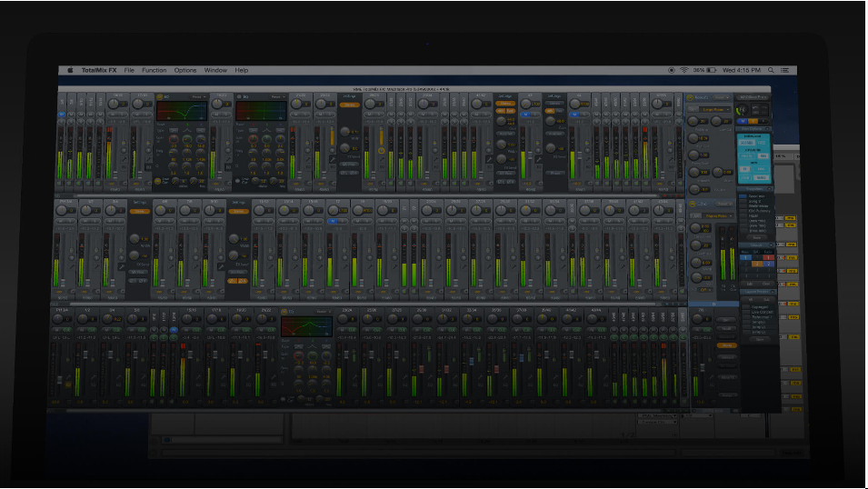The image size is (868, 489).
Task: Click MS Proc button in channel 23/24 settings
Action: tap(349, 165)
